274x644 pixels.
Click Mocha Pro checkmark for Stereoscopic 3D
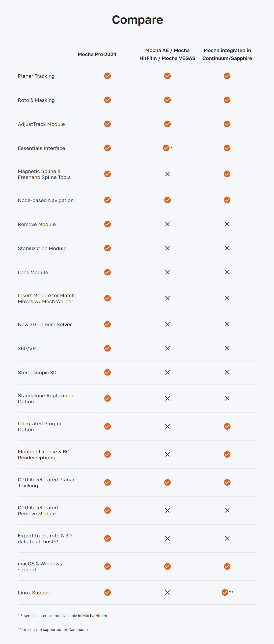[108, 372]
